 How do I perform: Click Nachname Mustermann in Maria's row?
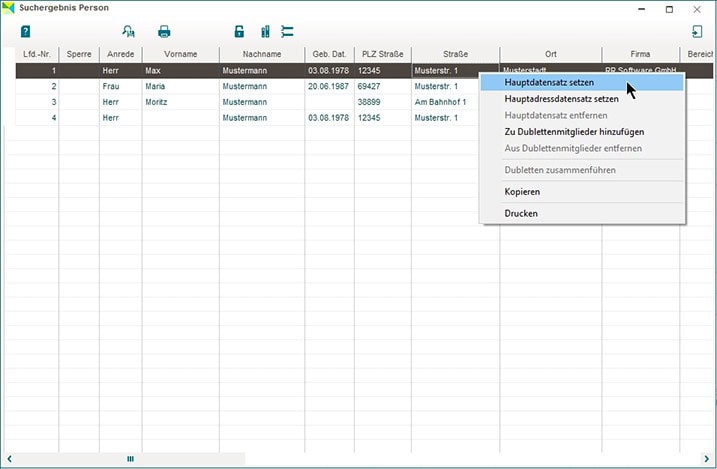pos(262,86)
